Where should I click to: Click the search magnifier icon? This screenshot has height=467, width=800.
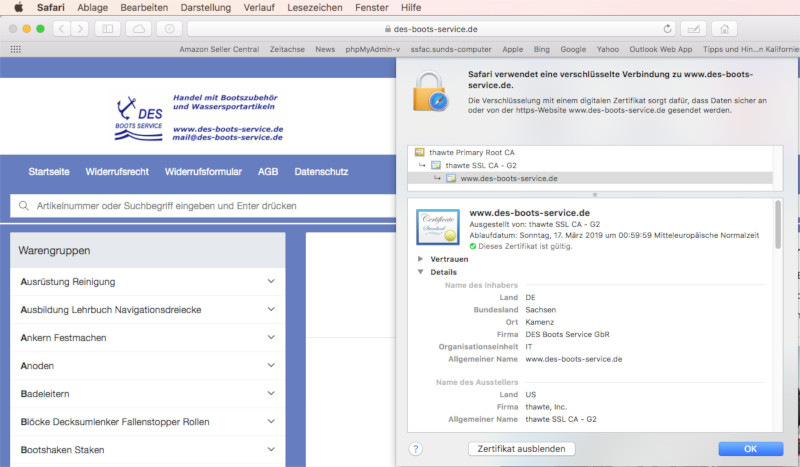[23, 206]
